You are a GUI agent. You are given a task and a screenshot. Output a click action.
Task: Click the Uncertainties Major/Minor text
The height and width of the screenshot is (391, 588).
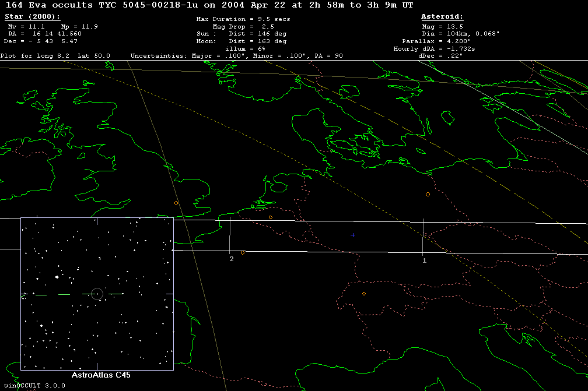pyautogui.click(x=236, y=56)
